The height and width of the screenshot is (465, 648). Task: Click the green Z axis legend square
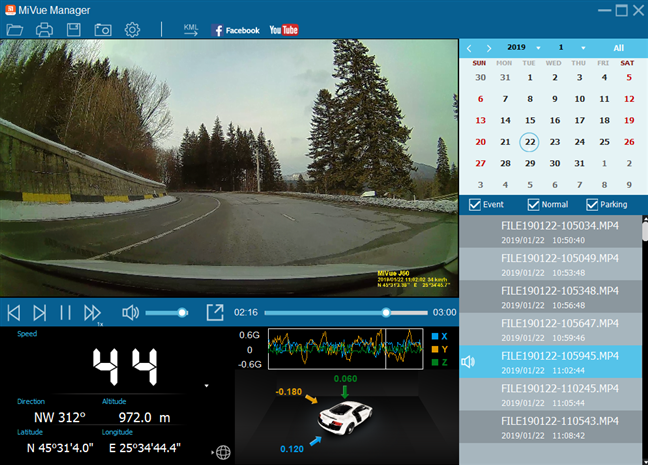coord(435,362)
